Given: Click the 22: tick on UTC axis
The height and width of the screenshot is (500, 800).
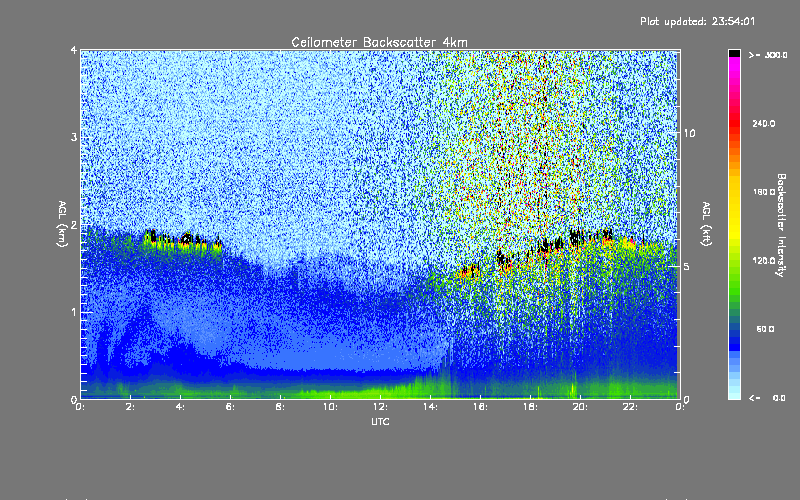Looking at the screenshot, I should tap(630, 407).
